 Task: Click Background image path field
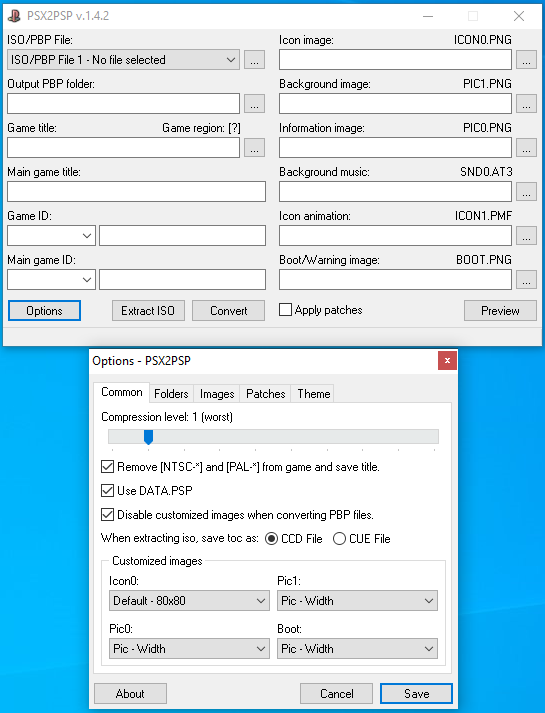click(x=395, y=104)
